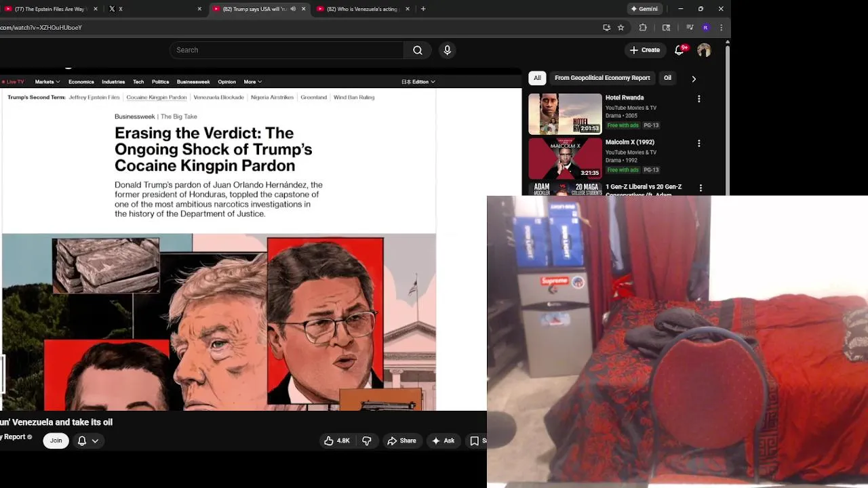Toggle the subscription bell notifications
This screenshot has height=488, width=868.
point(82,441)
